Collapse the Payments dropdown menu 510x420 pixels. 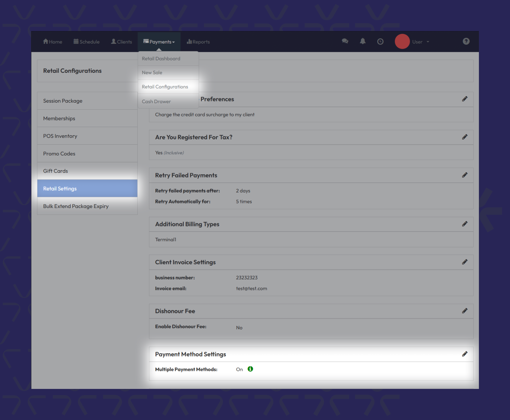tap(159, 42)
